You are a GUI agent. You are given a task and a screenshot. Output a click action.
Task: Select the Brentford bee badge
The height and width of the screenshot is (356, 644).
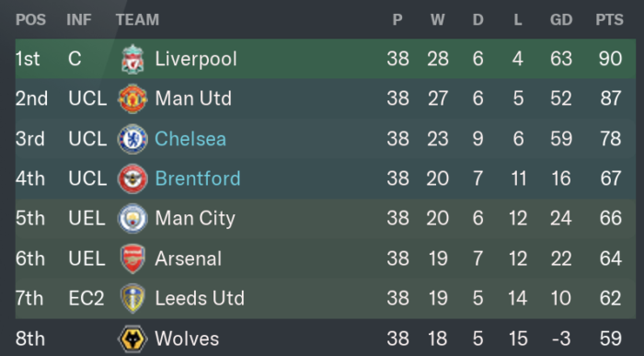tap(132, 178)
